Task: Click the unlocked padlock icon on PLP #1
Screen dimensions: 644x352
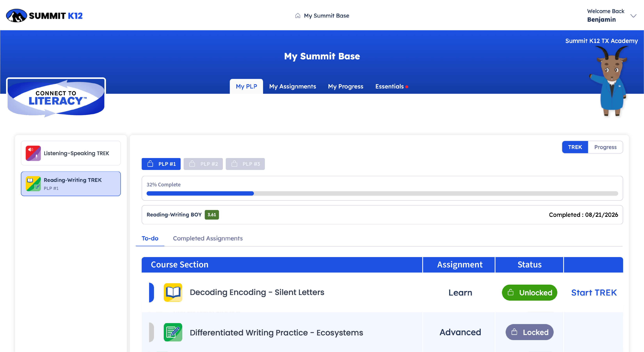Action: tap(150, 164)
